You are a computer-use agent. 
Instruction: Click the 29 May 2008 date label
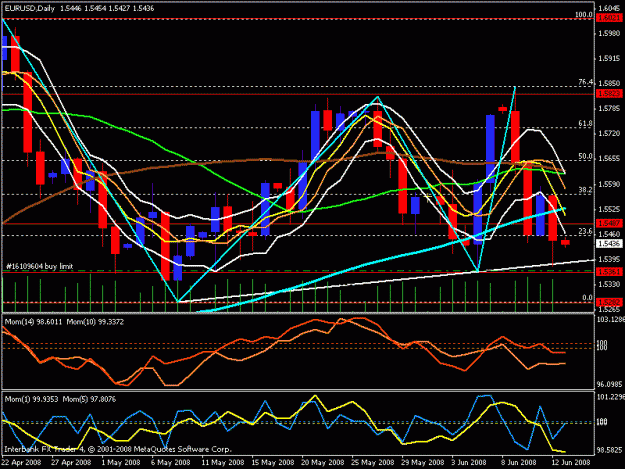pos(423,463)
